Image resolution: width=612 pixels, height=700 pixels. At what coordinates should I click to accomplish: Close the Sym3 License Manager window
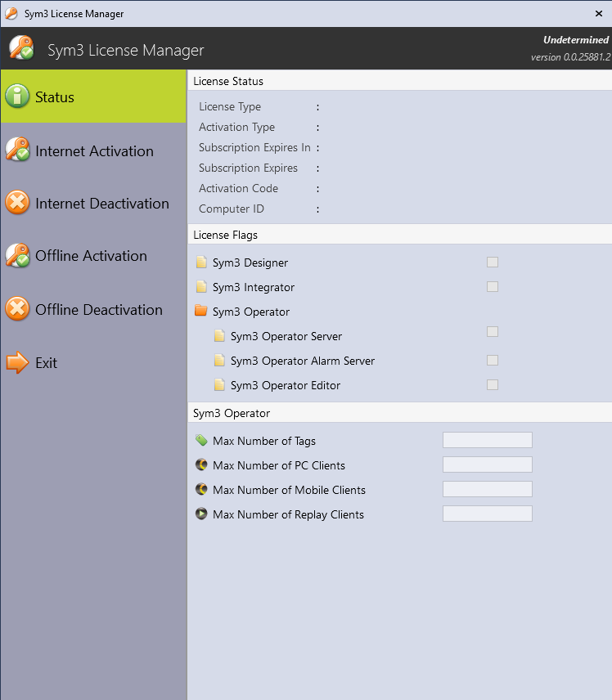[x=599, y=13]
